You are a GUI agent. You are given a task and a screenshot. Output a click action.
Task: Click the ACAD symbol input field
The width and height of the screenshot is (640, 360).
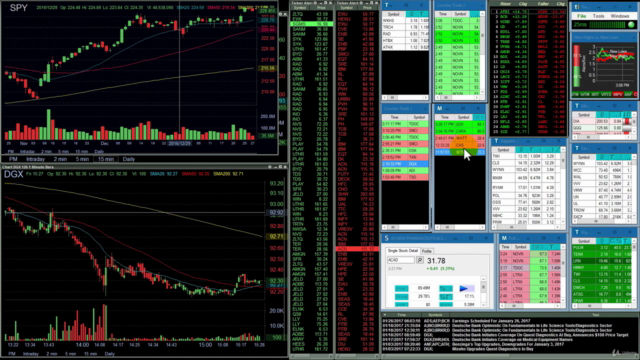(x=401, y=260)
